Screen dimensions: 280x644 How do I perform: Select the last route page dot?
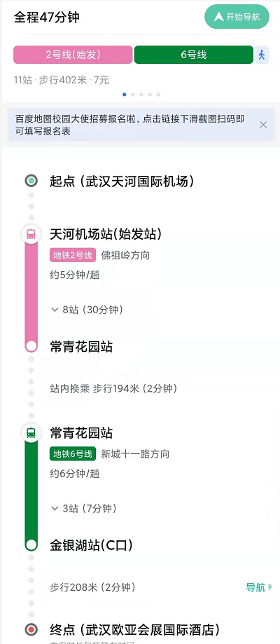(x=158, y=95)
